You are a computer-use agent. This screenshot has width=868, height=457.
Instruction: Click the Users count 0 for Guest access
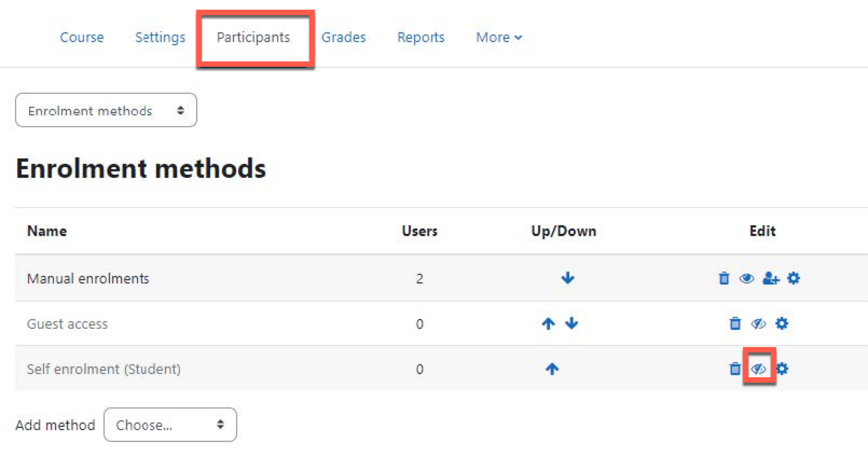click(x=419, y=324)
